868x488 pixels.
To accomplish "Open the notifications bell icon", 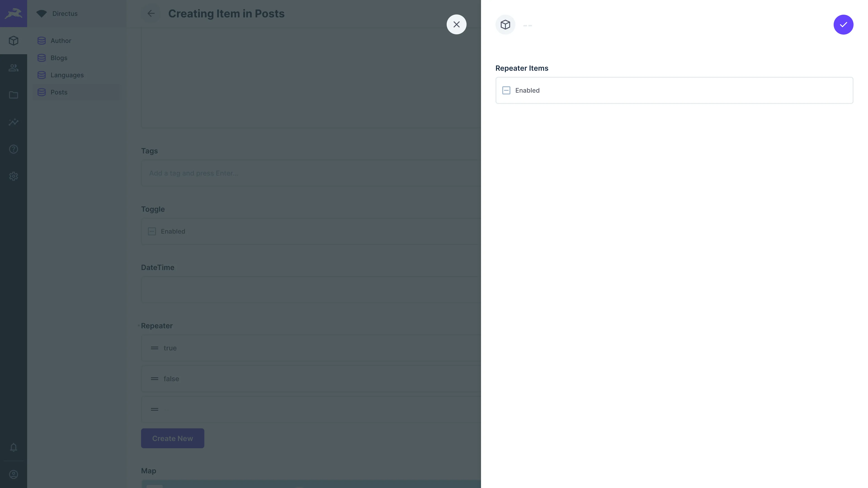I will (x=14, y=447).
